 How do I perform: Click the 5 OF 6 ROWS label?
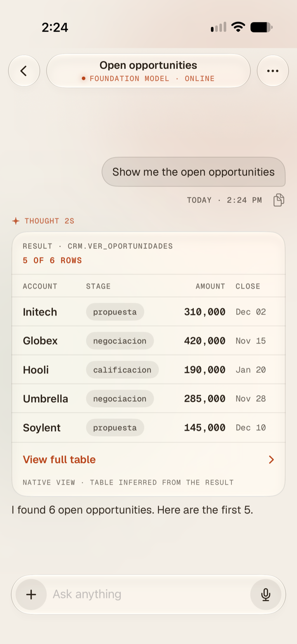(x=52, y=260)
